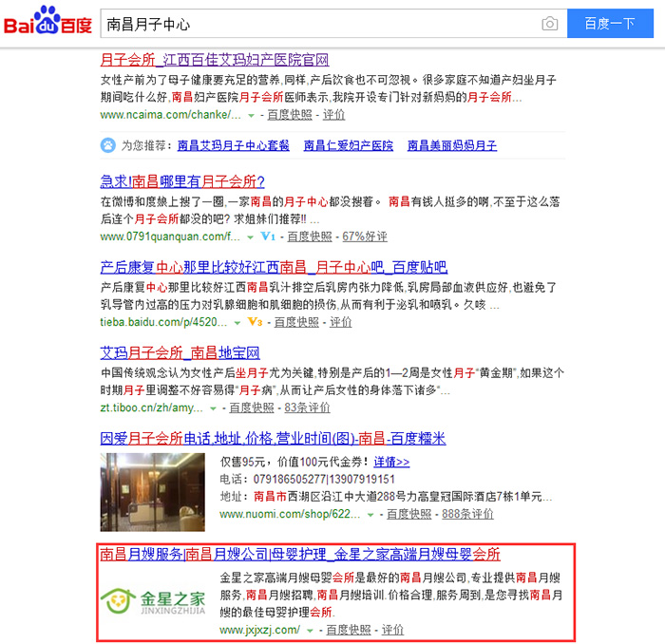The height and width of the screenshot is (644, 665).
Task: Expand the dropdown arrow beside zt.tiboo.cn
Action: [213, 408]
